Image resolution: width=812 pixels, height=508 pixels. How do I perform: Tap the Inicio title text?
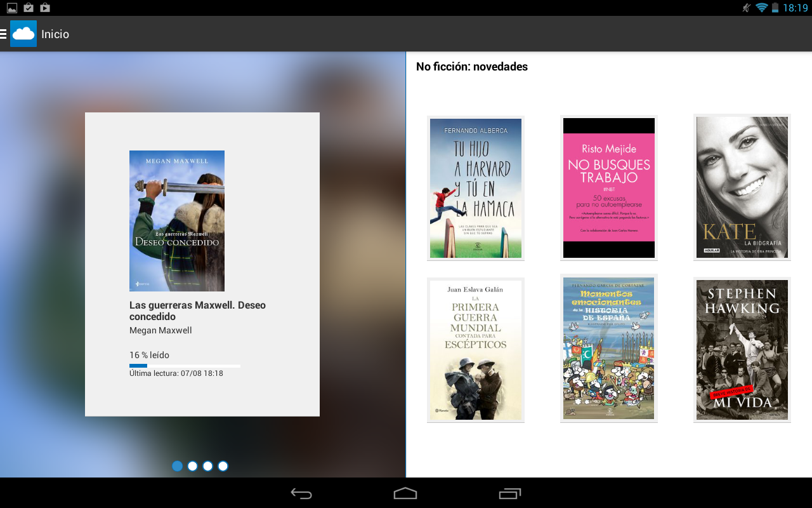[x=55, y=34]
